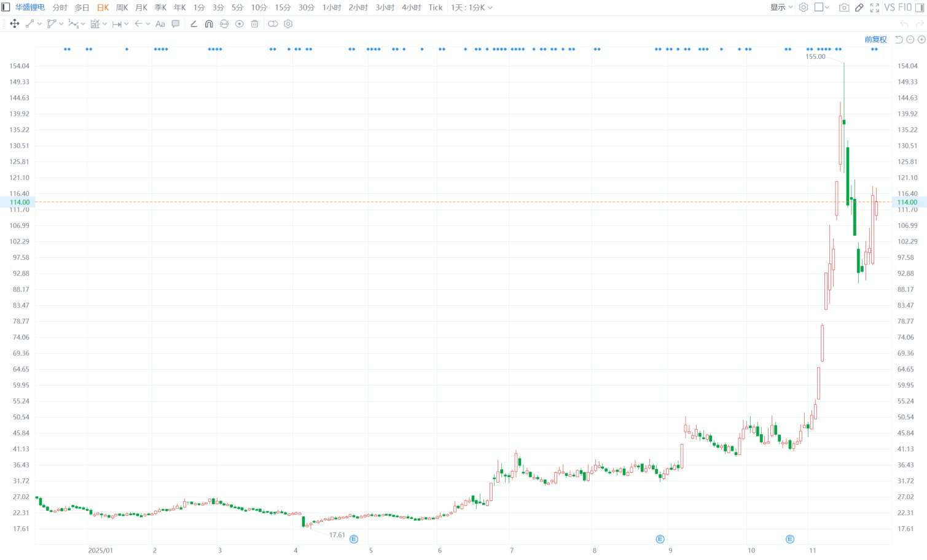This screenshot has width=927, height=560.
Task: Click the E event marker near September
Action: [x=660, y=539]
